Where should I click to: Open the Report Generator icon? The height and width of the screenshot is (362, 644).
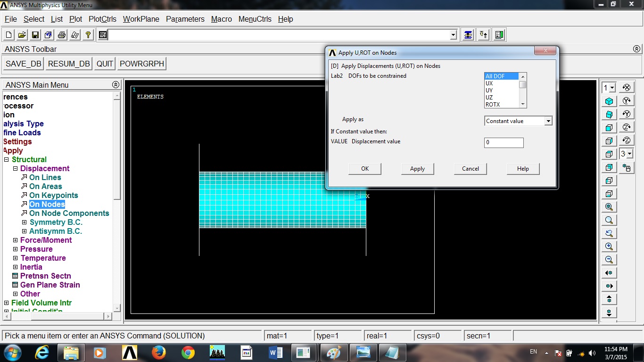pos(74,35)
